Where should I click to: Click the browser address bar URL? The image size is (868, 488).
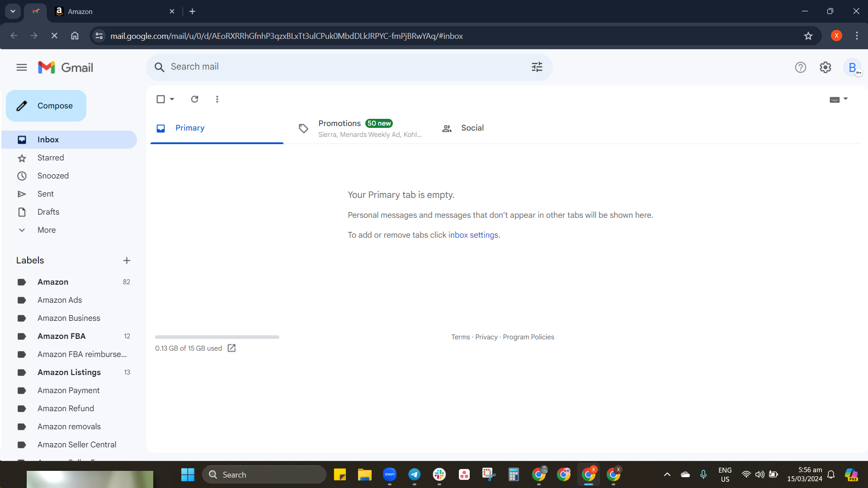[287, 36]
